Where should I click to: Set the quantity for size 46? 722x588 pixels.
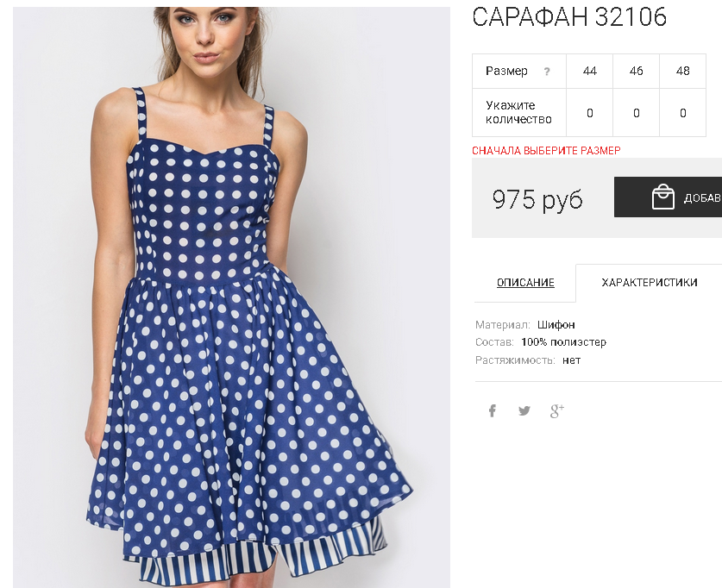click(637, 113)
